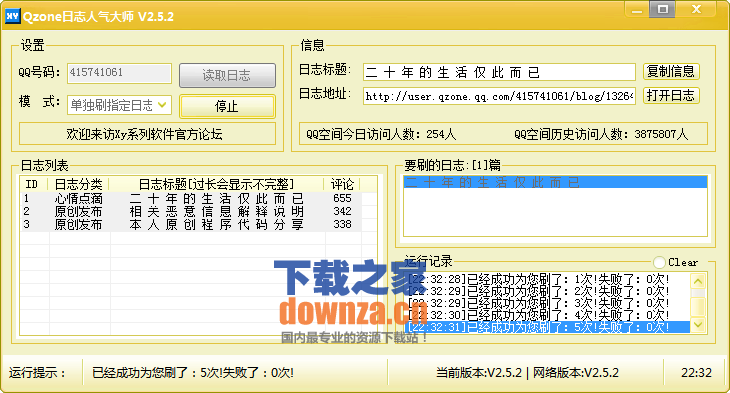Click status bar message 已经成功为您刷了：5次

coord(193,373)
